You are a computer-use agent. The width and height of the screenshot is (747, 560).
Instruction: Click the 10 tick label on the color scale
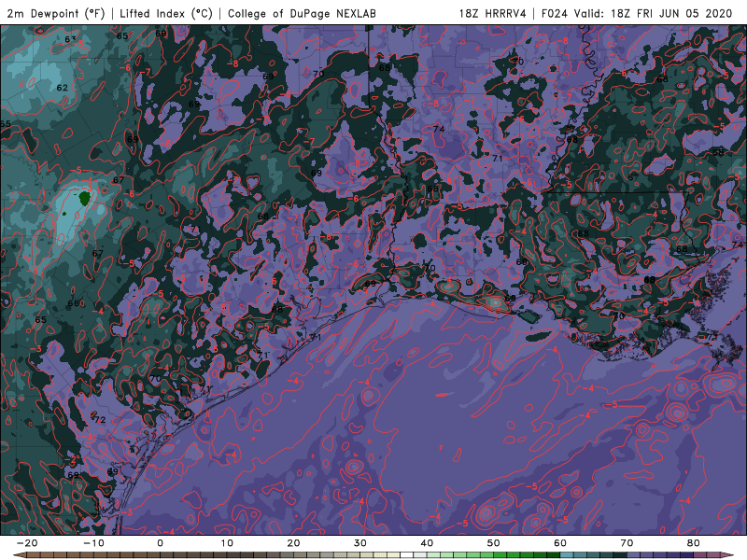227,543
